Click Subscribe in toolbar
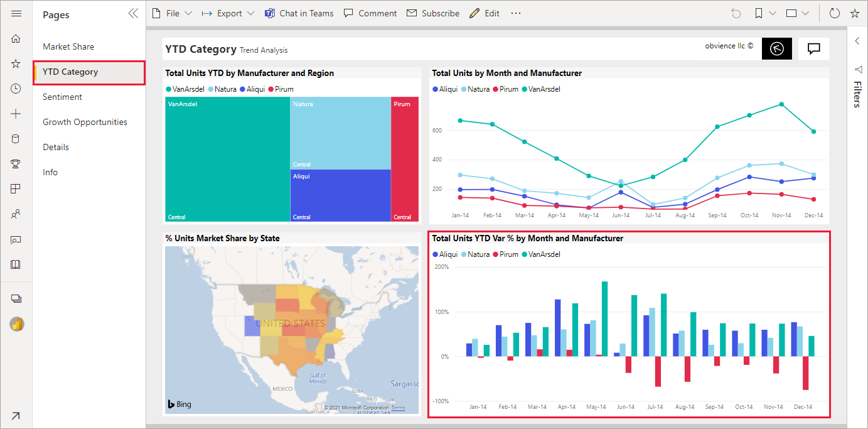Screen dimensions: 868x429 433,13
